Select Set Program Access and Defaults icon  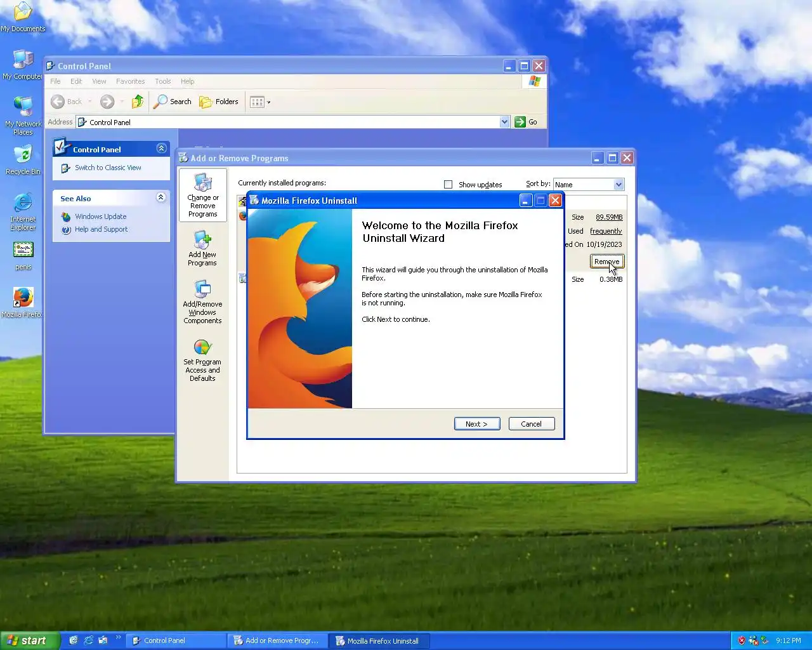click(202, 360)
